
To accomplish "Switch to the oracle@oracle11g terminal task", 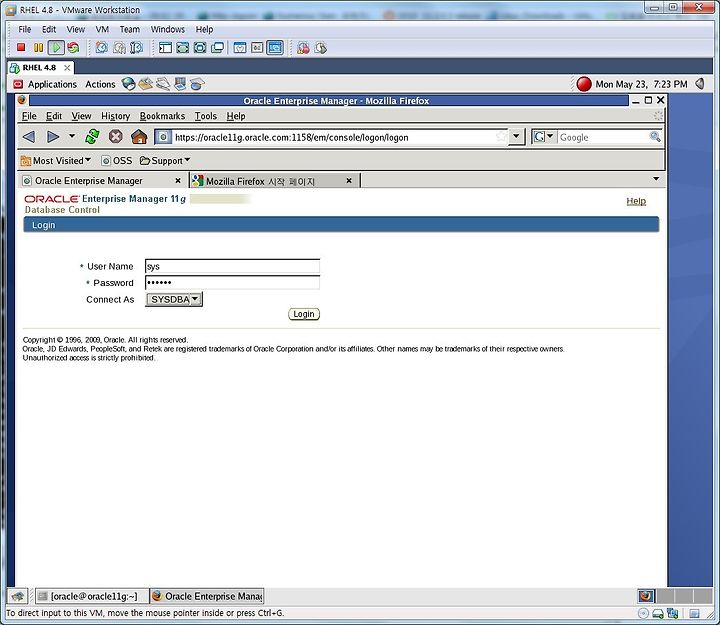I will pyautogui.click(x=92, y=596).
